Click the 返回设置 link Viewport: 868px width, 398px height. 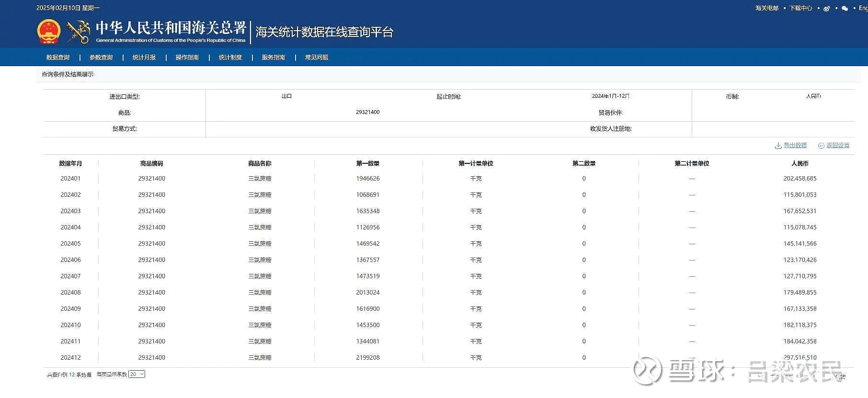click(x=838, y=145)
